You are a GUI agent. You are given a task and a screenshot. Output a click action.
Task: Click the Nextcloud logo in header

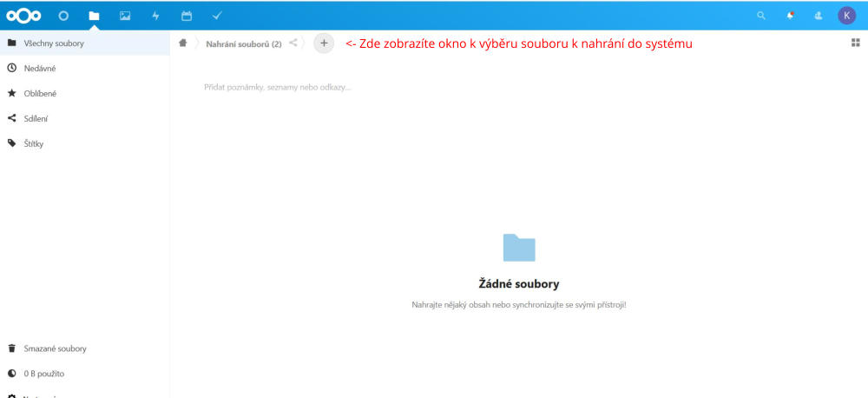(x=23, y=16)
